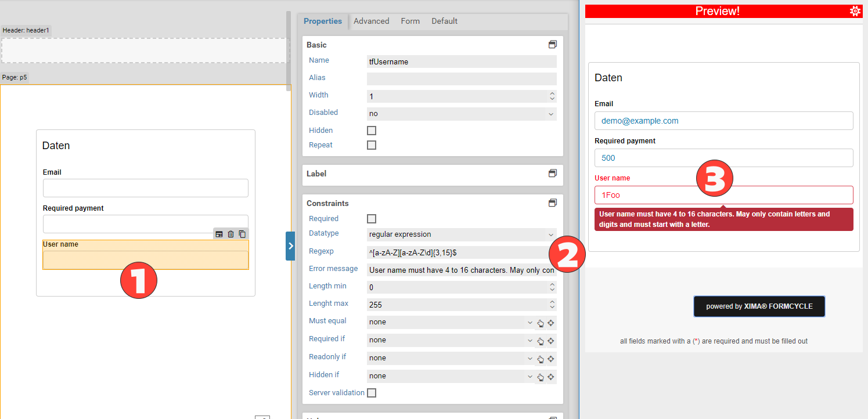This screenshot has height=419, width=868.
Task: Click the hand pointer icon for Must equal
Action: (541, 323)
